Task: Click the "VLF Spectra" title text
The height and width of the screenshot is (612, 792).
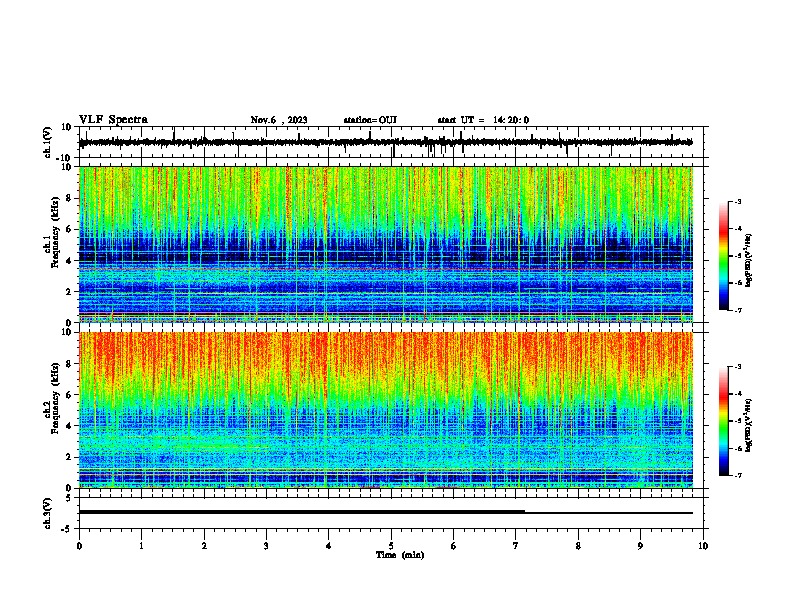Action: [113, 120]
